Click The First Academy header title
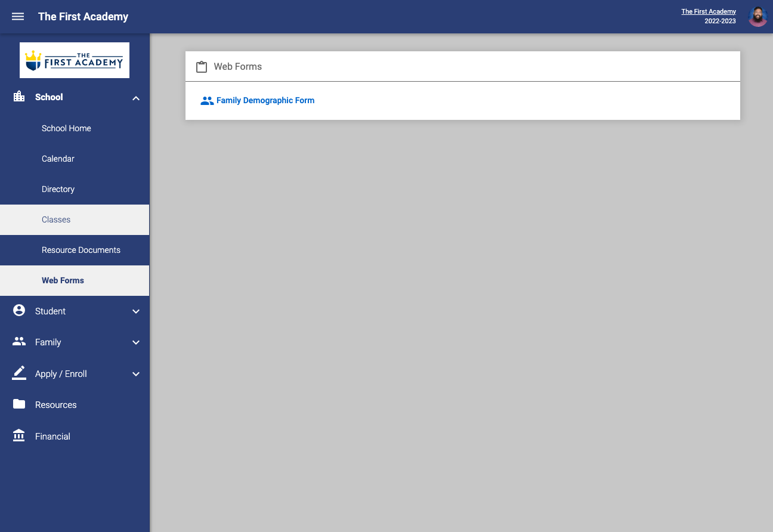Viewport: 773px width, 532px height. (x=83, y=17)
